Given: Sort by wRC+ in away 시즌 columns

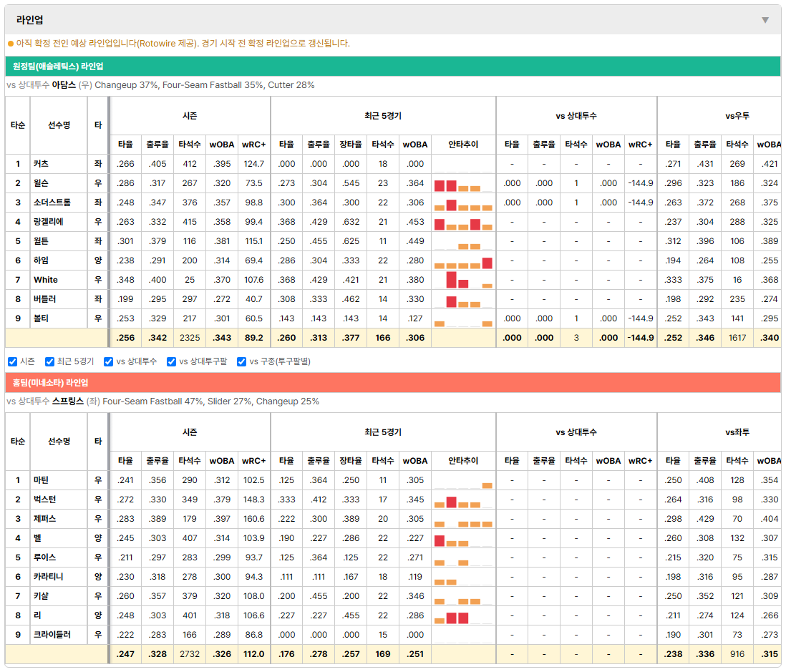Looking at the screenshot, I should [x=253, y=145].
